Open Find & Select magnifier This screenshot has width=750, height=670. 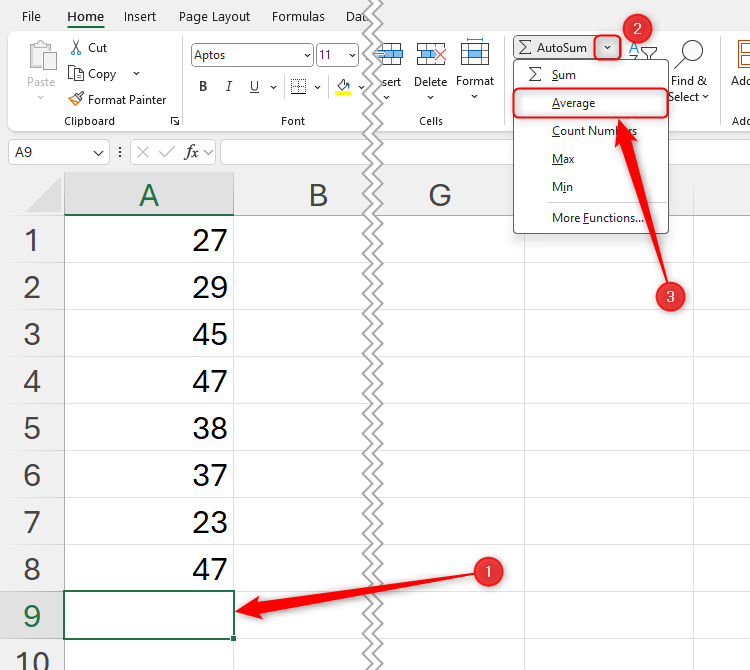[x=689, y=54]
